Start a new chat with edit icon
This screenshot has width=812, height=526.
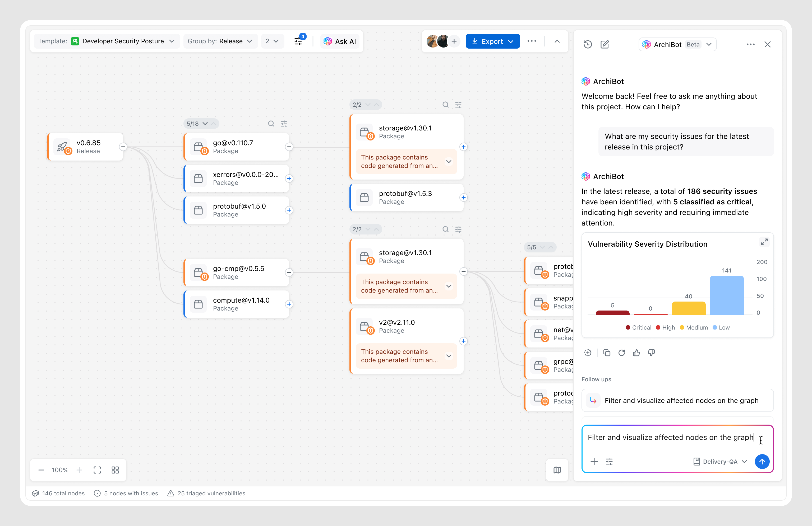[x=605, y=44]
